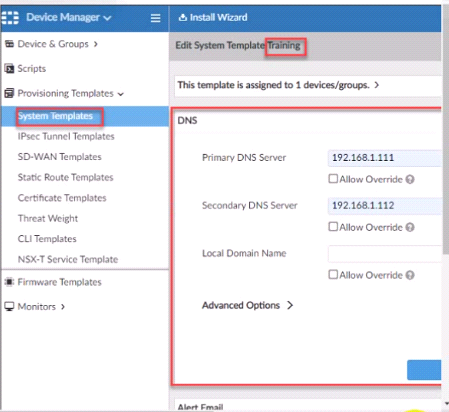Open assigned devices/groups link
The image size is (449, 412).
[278, 85]
